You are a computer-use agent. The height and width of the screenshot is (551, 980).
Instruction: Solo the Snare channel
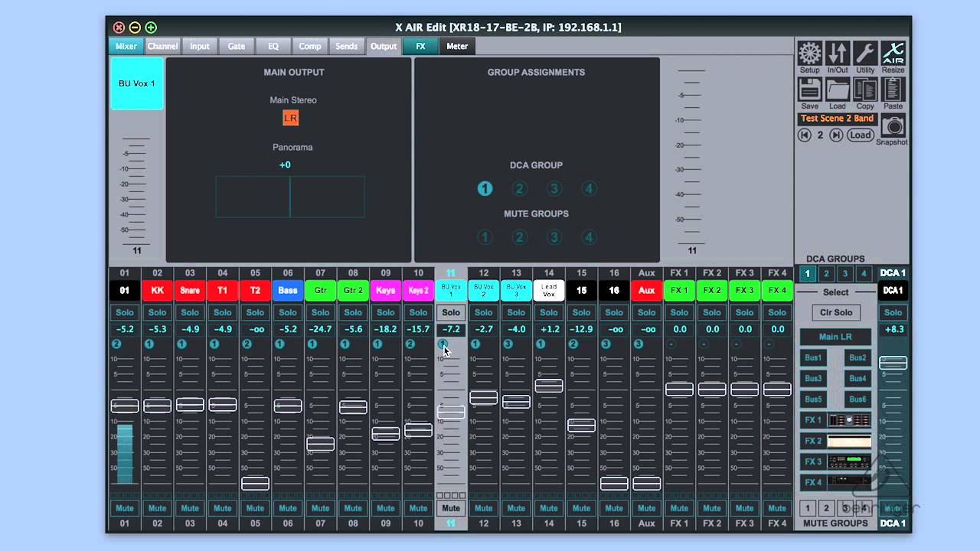click(x=190, y=312)
